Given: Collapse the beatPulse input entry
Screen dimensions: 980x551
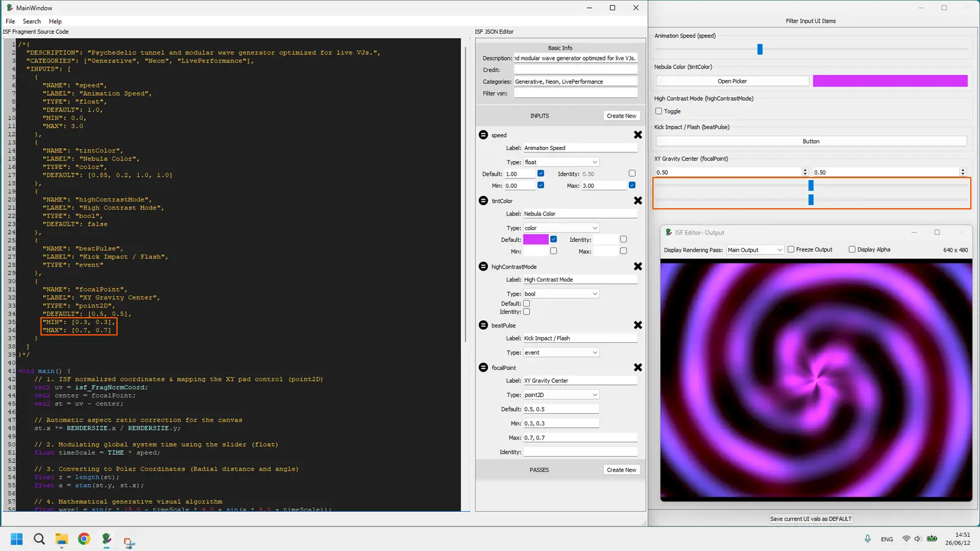Looking at the screenshot, I should 483,325.
